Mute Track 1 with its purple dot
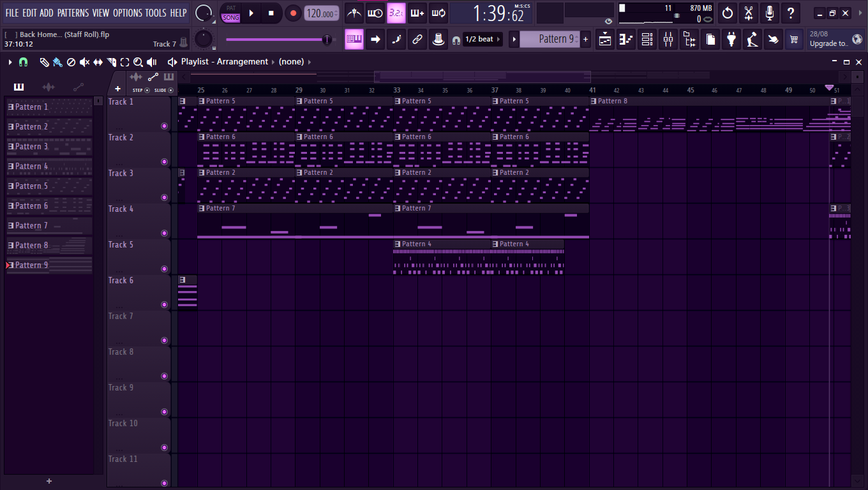 [x=164, y=126]
